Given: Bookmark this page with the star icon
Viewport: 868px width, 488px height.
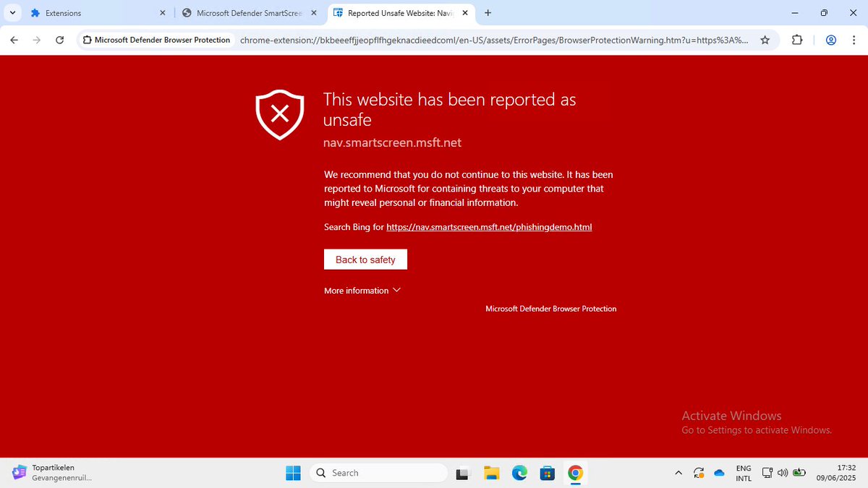Looking at the screenshot, I should click(x=765, y=40).
